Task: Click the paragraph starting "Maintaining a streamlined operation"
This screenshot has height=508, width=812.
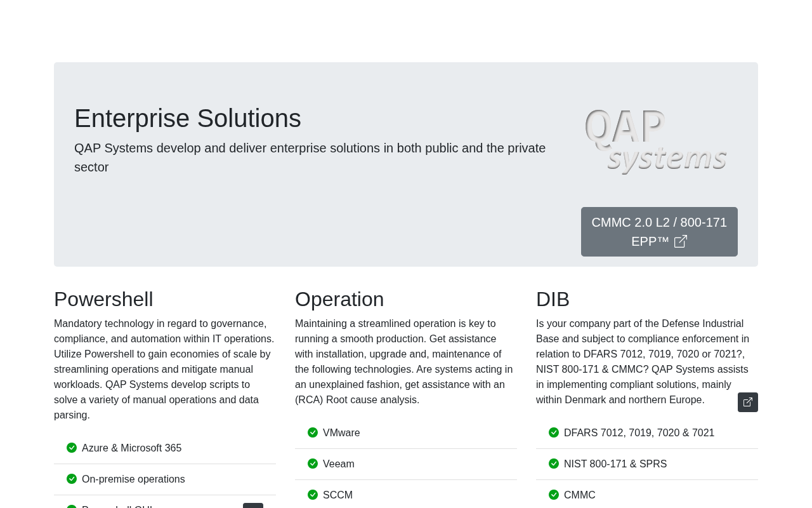Action: [x=405, y=361]
